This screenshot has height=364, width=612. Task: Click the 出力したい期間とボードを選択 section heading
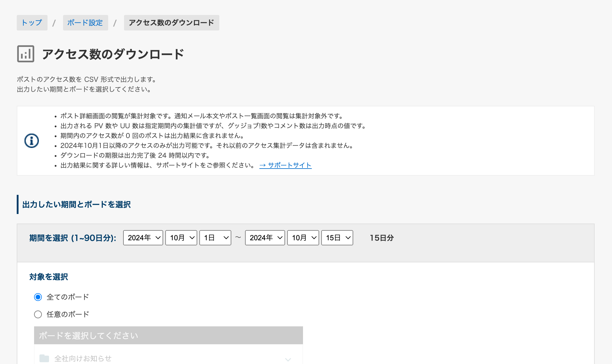(76, 204)
